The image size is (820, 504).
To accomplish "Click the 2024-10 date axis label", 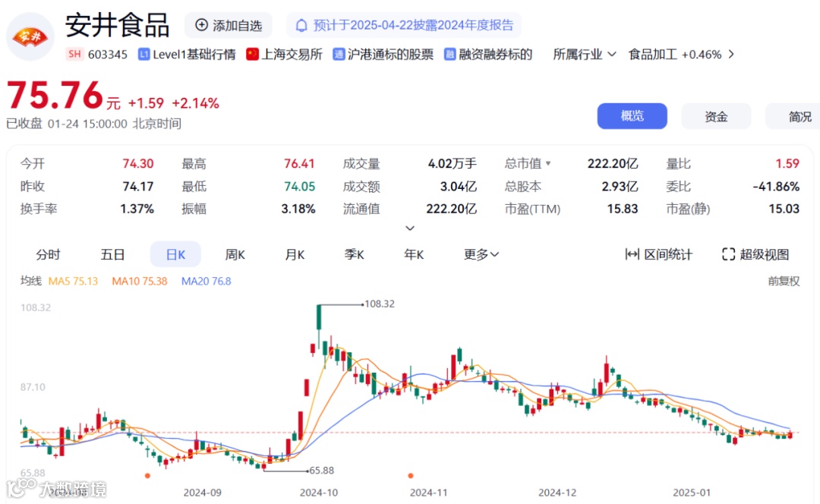I will [318, 493].
